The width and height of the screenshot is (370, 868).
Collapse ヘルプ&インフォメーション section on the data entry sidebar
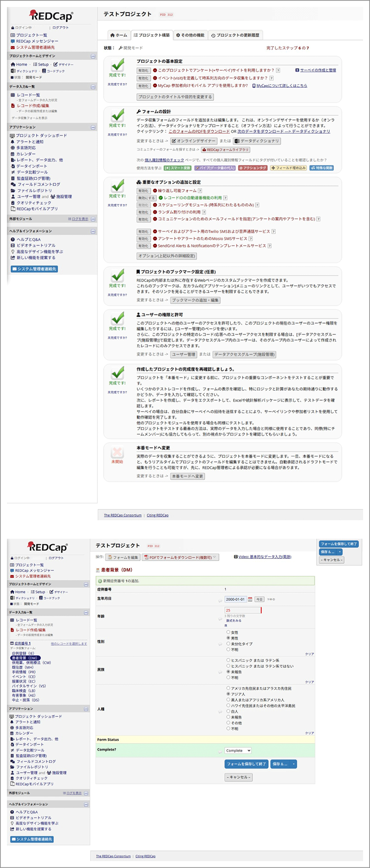(x=86, y=804)
